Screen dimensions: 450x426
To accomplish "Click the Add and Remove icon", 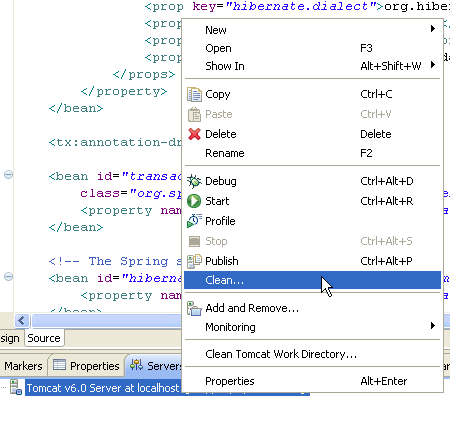I will 194,308.
